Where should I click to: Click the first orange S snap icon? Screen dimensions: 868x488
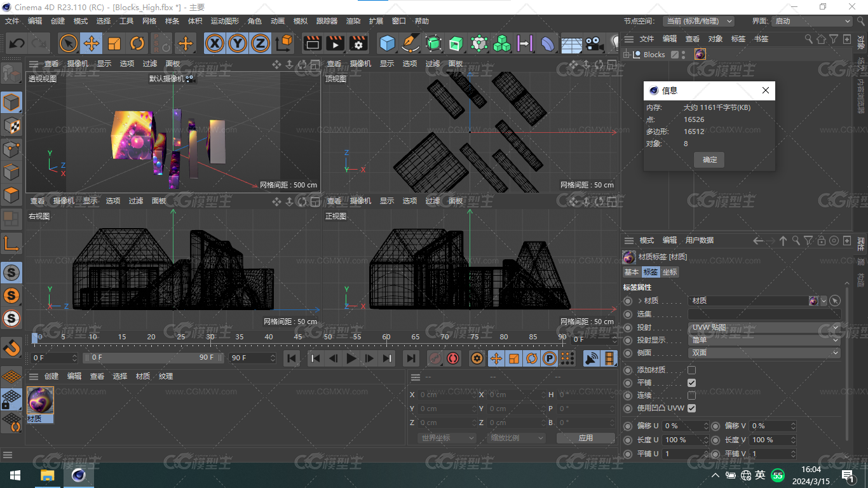pyautogui.click(x=11, y=295)
